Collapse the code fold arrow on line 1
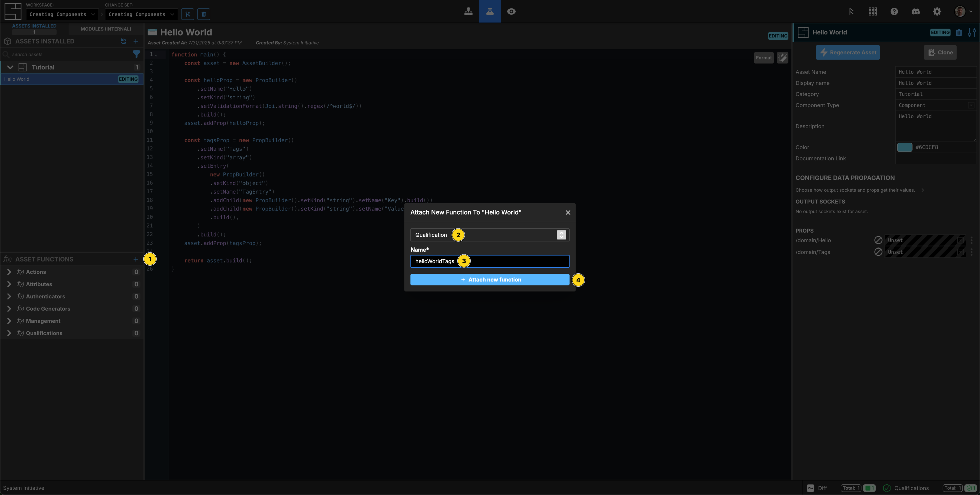This screenshot has width=980, height=495. pyautogui.click(x=156, y=55)
